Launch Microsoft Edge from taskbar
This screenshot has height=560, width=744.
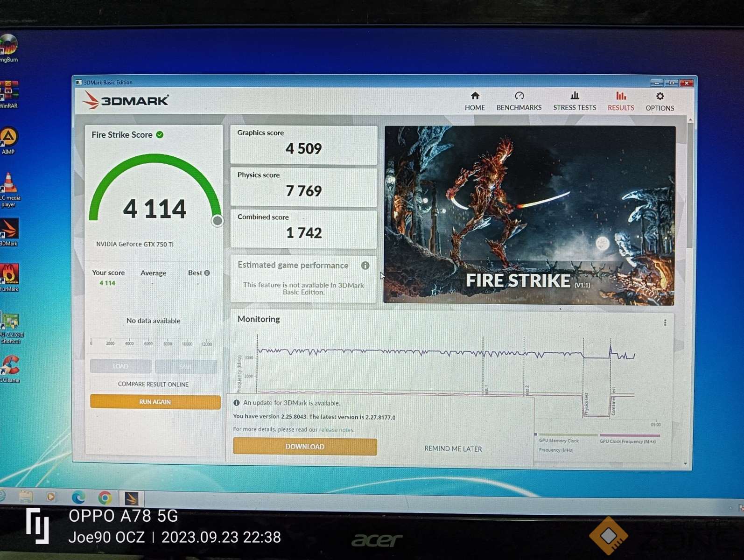(x=78, y=497)
